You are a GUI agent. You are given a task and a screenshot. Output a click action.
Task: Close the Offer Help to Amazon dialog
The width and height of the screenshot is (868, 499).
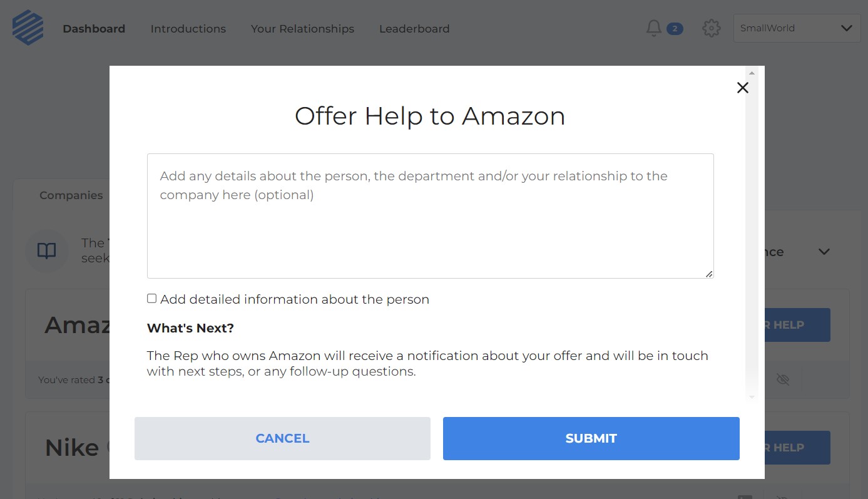click(x=743, y=88)
